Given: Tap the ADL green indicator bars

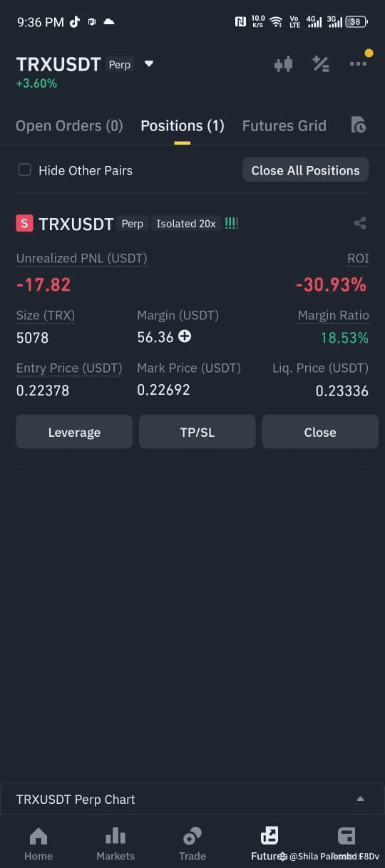Looking at the screenshot, I should (x=231, y=223).
